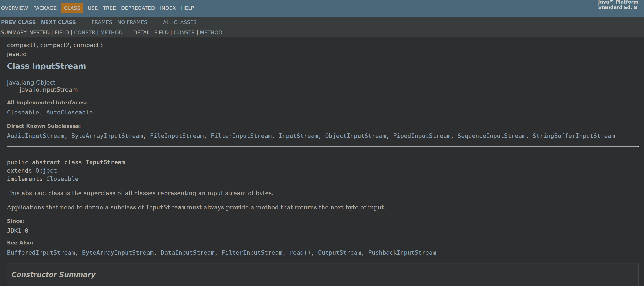
Task: Click the 'java.io' package text
Action: (x=17, y=54)
